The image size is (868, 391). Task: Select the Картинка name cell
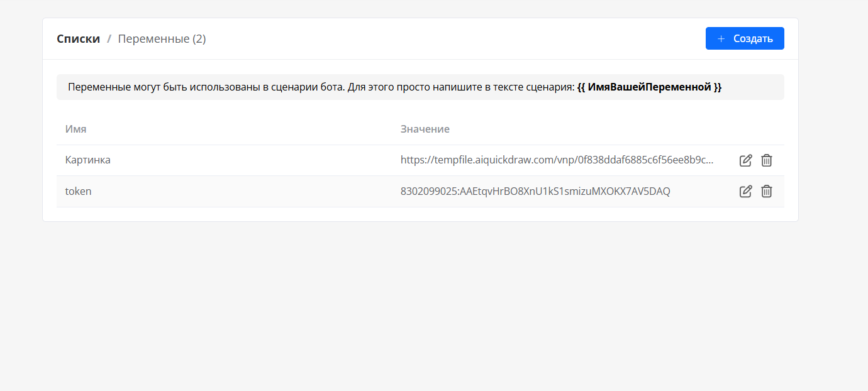(x=88, y=160)
